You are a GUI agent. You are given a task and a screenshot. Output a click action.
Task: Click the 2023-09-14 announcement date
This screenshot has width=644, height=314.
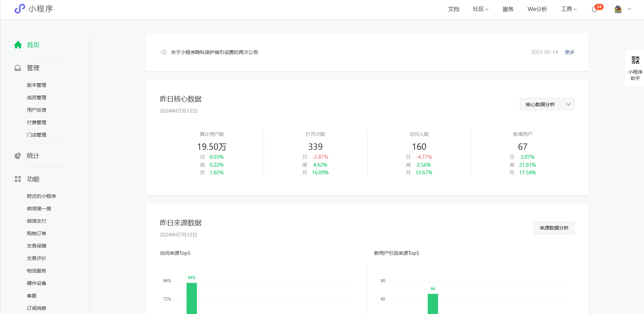pyautogui.click(x=544, y=52)
